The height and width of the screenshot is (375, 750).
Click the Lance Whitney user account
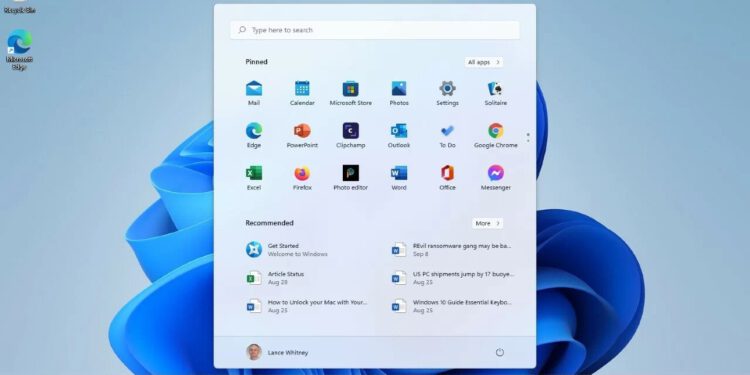coord(277,353)
